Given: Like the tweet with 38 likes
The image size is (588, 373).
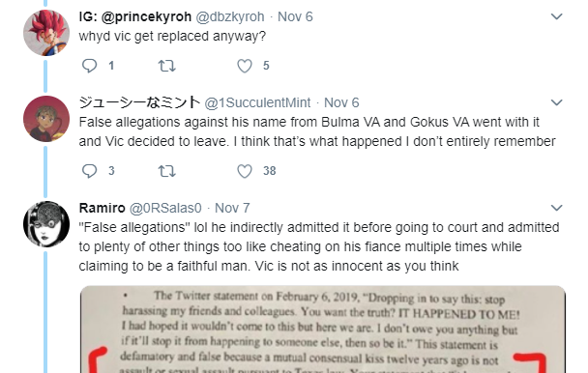Looking at the screenshot, I should pyautogui.click(x=245, y=171).
